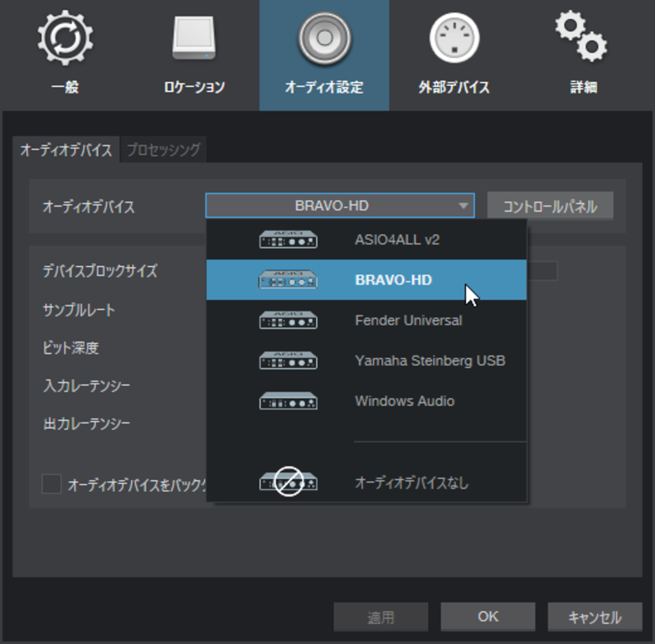Collapse the audio device dropdown arrow
This screenshot has height=644, width=655.
(x=463, y=206)
